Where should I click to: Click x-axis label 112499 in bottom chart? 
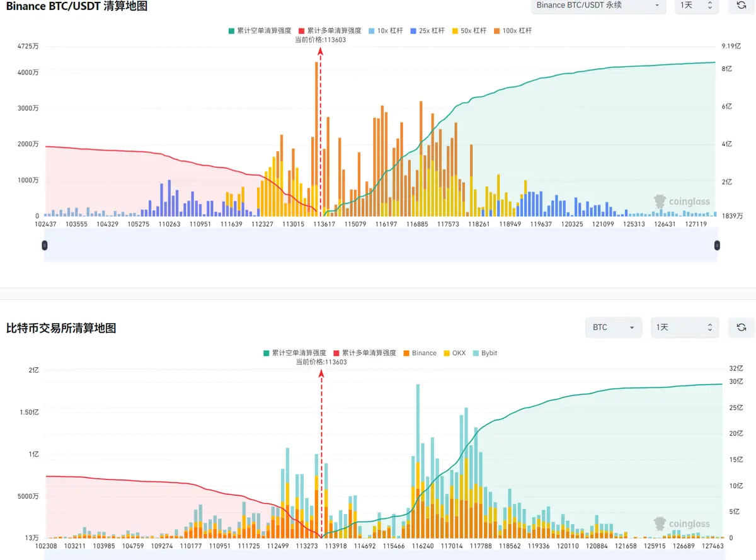[277, 547]
